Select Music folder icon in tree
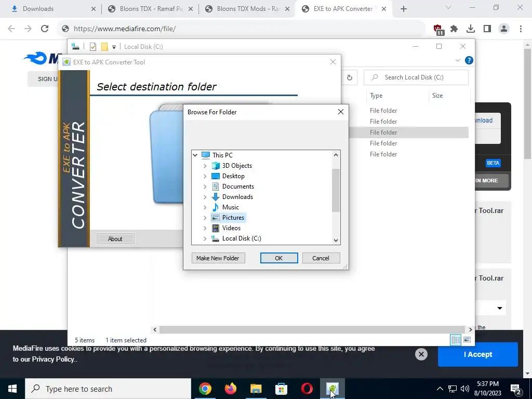Viewport: 532px width, 399px height. pos(216,207)
